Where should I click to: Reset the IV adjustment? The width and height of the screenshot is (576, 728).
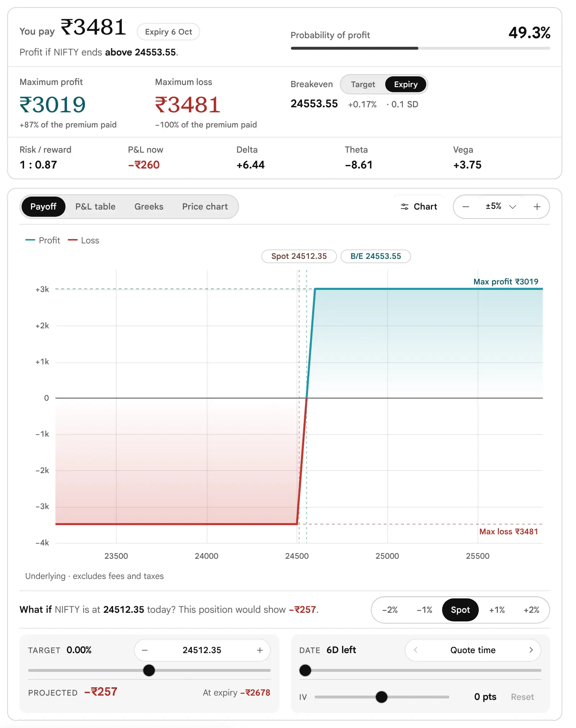[x=522, y=697]
